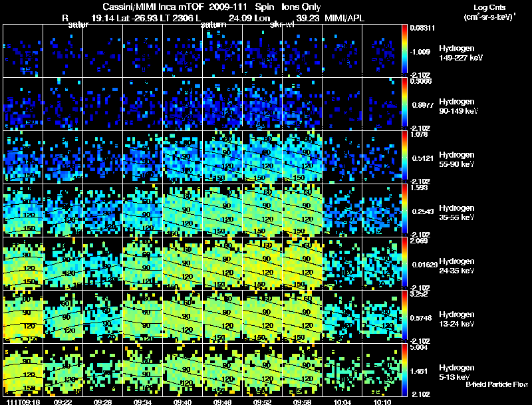This screenshot has height=405, width=532.
Task: Select the 09:22 panel in 90-149 keV row
Action: click(x=63, y=104)
